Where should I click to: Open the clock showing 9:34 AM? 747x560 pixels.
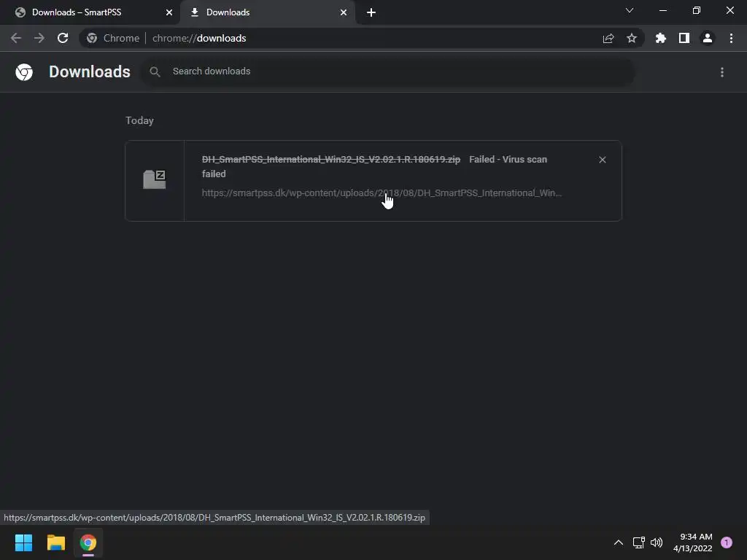[693, 542]
